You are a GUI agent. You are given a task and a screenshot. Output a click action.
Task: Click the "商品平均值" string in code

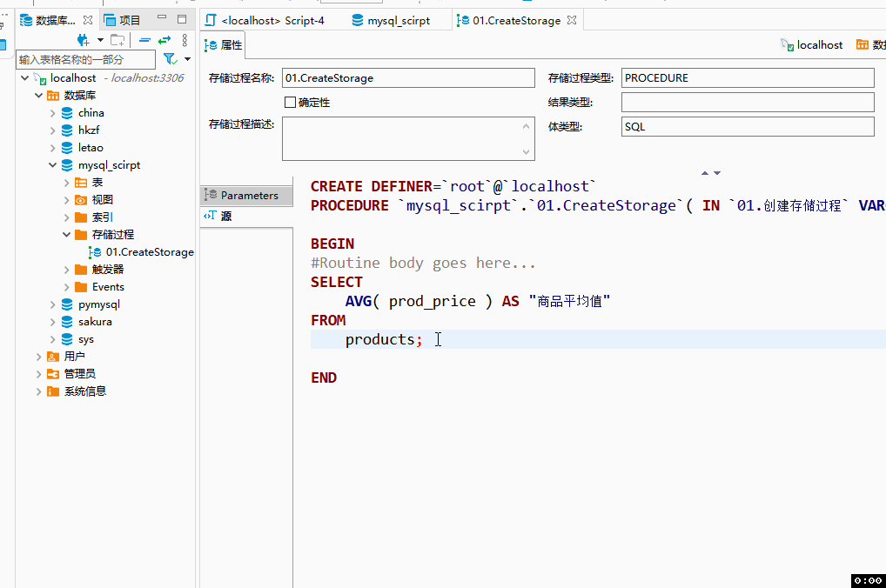pos(569,301)
